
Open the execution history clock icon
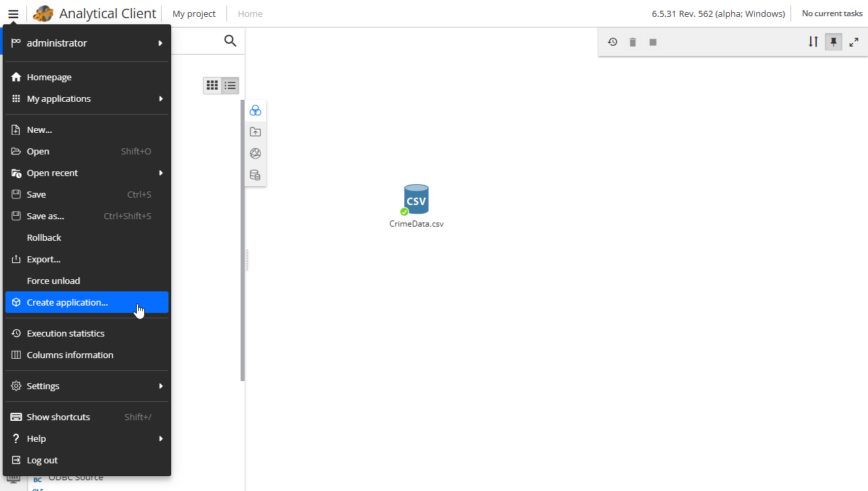(x=613, y=42)
